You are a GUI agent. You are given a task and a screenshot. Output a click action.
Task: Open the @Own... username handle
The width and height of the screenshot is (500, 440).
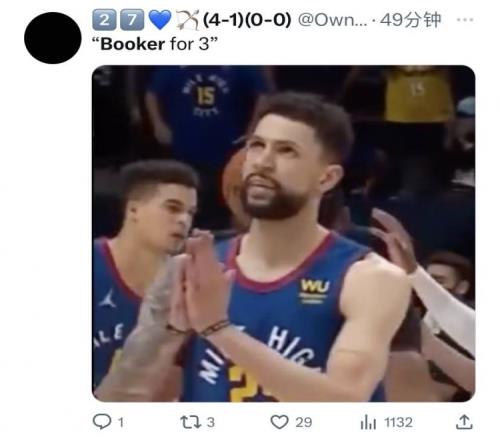332,20
